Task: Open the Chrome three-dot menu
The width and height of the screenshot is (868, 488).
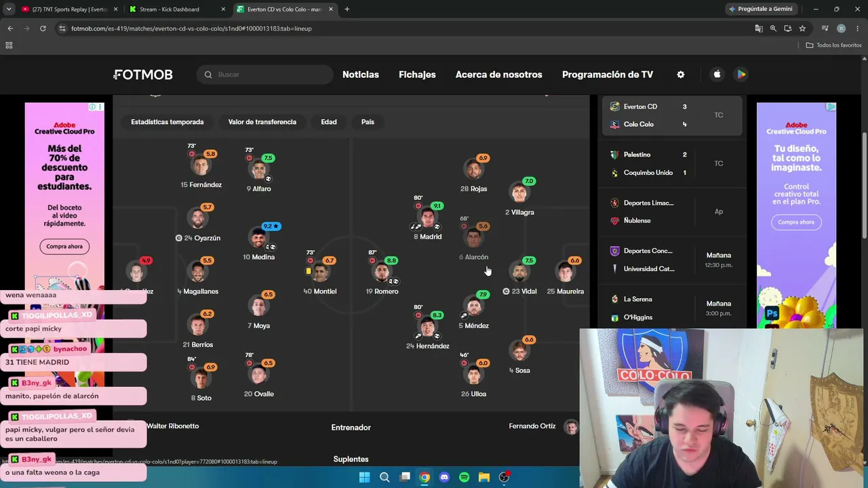Action: pyautogui.click(x=858, y=28)
